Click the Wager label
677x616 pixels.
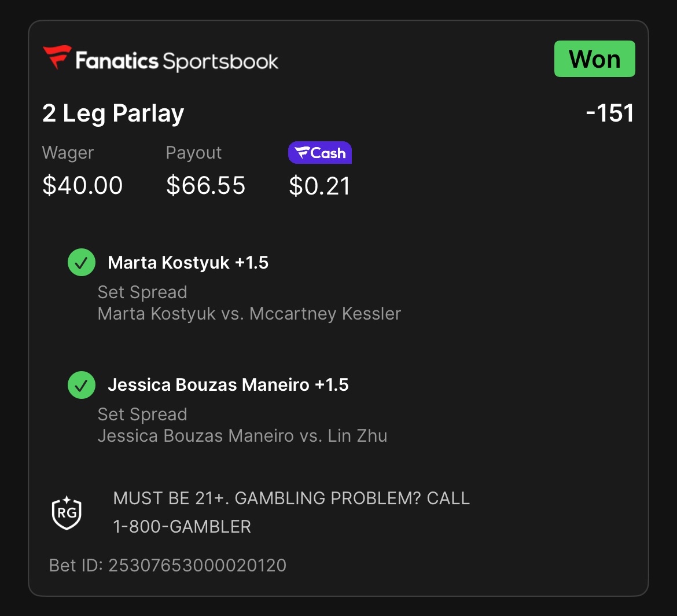68,153
